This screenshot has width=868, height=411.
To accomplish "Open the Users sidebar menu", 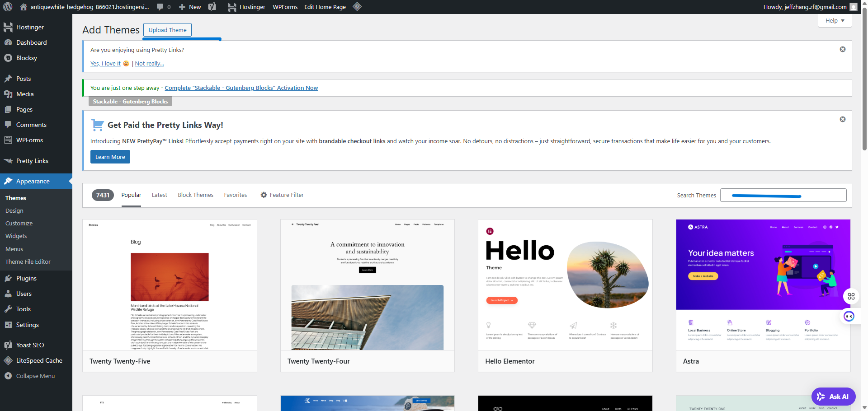I will coord(36,294).
